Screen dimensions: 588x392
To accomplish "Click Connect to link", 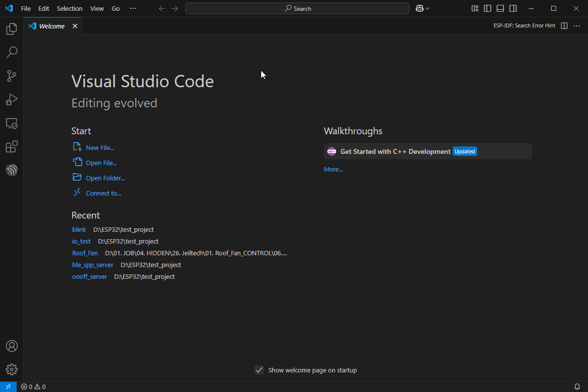I will [x=103, y=193].
